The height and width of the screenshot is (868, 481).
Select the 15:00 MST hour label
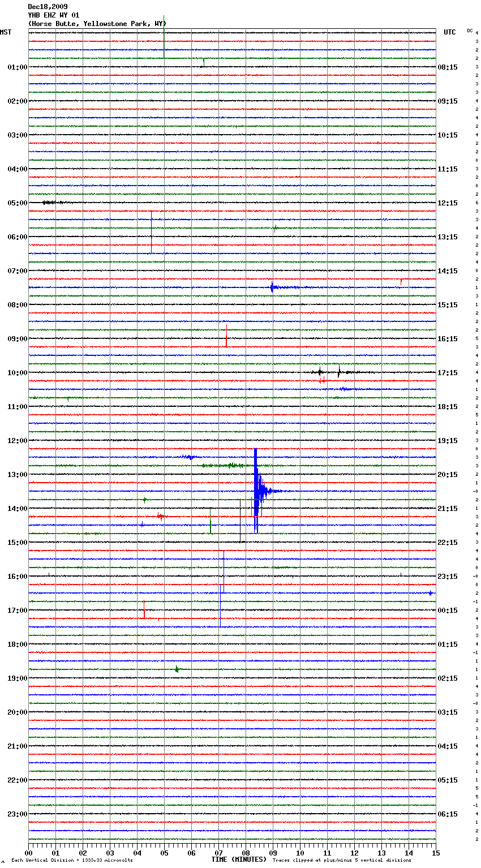(x=17, y=543)
